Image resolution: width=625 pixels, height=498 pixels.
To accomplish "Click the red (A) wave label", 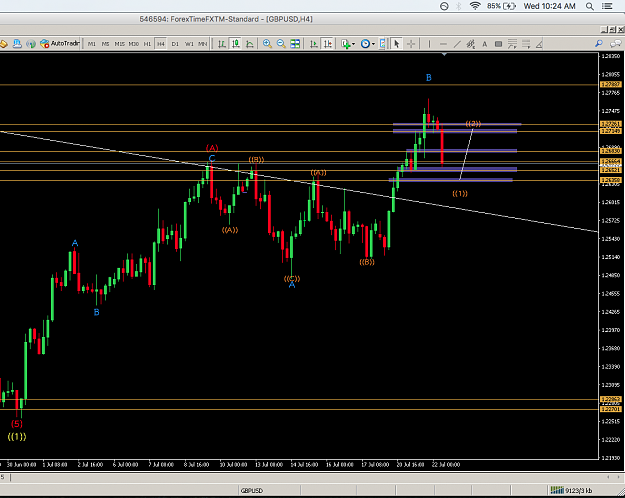I will click(212, 148).
